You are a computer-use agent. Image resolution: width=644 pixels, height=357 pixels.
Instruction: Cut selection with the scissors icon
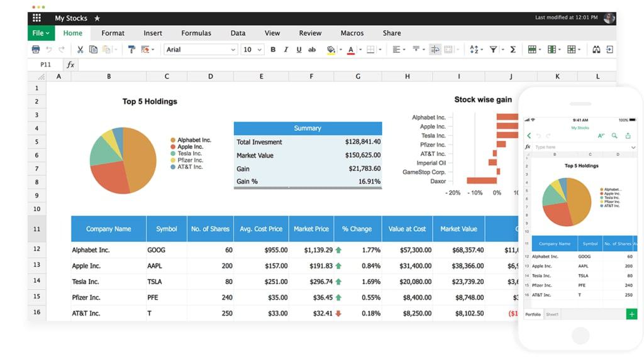pos(80,50)
